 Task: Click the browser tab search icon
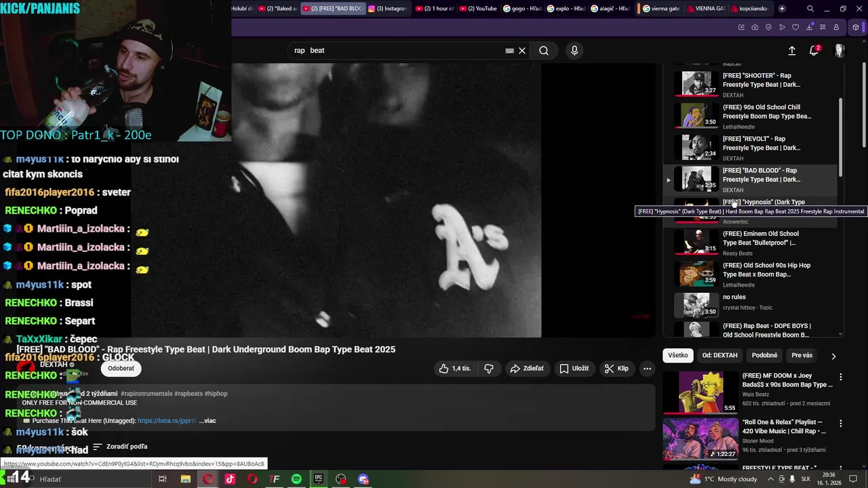tap(810, 9)
